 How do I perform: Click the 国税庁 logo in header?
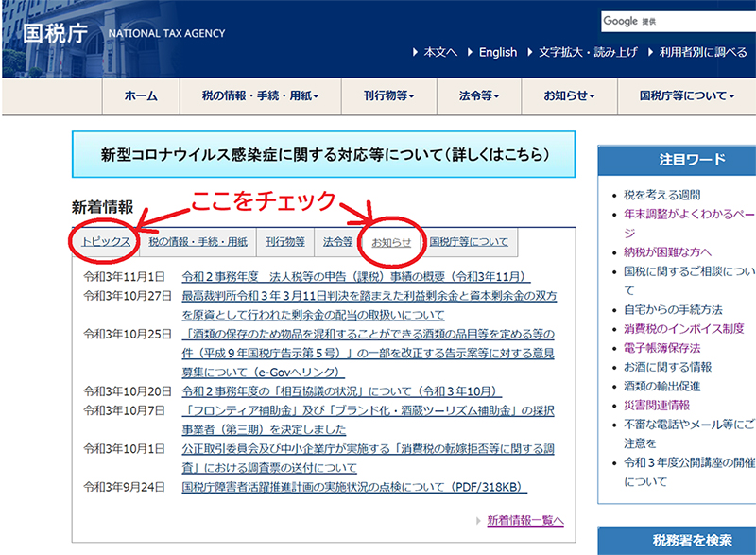tap(56, 33)
